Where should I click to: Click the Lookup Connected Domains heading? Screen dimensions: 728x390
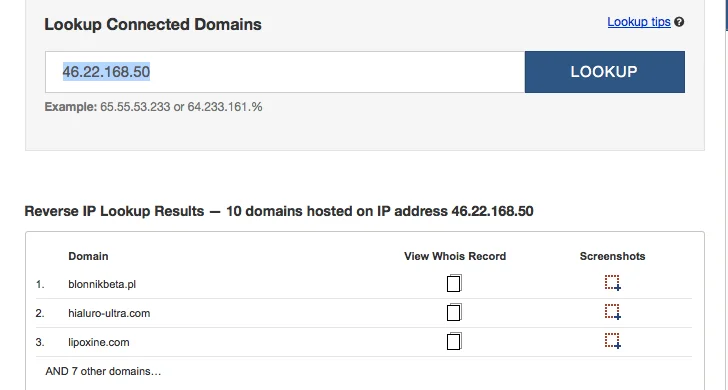tap(153, 24)
